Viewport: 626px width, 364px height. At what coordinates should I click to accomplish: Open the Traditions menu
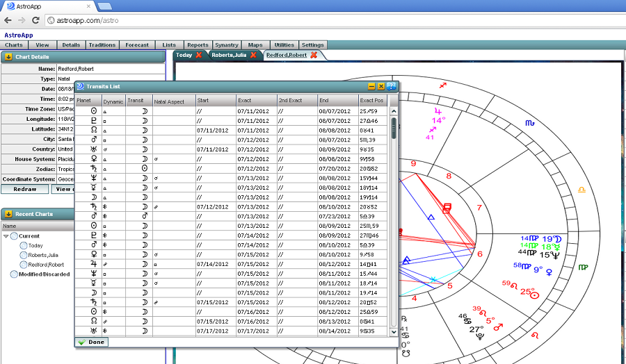point(102,45)
